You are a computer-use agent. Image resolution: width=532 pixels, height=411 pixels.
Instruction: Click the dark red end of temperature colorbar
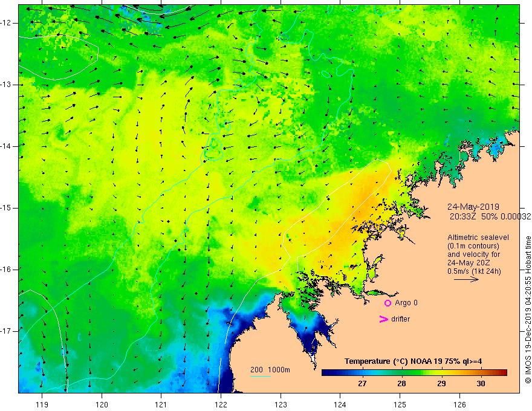pyautogui.click(x=502, y=373)
